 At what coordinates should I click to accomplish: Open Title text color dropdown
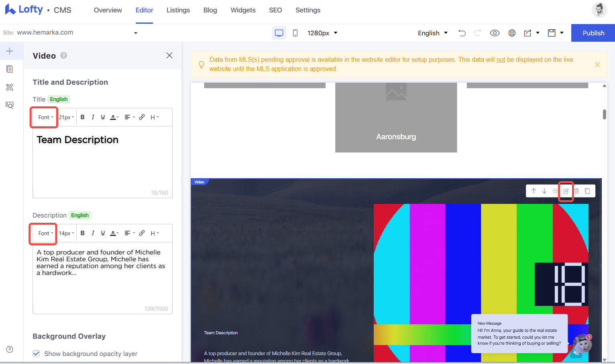(x=114, y=117)
